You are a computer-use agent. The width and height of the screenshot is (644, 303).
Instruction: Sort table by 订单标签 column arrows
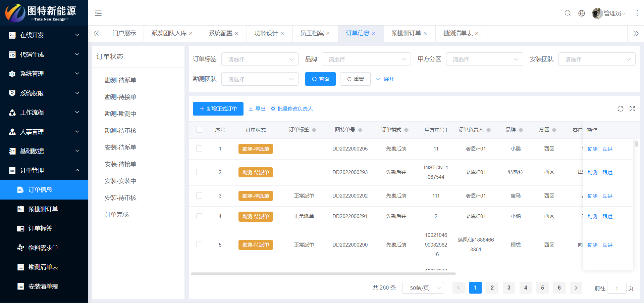point(314,130)
